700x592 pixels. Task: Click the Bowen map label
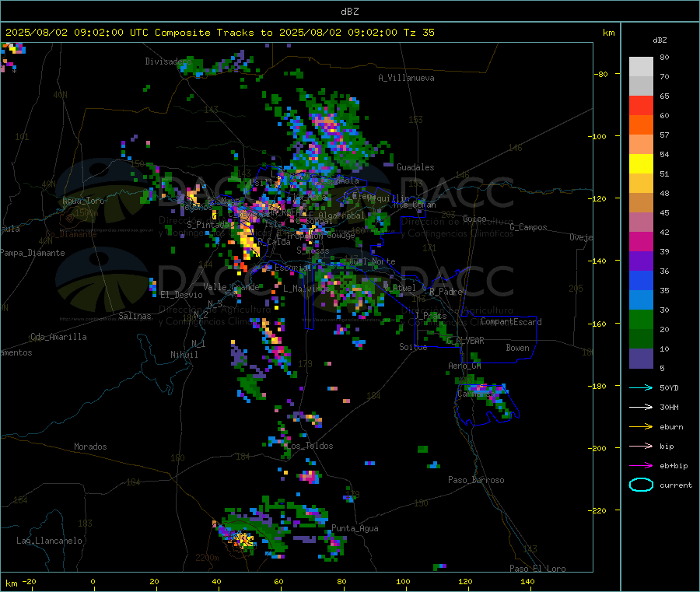(518, 347)
